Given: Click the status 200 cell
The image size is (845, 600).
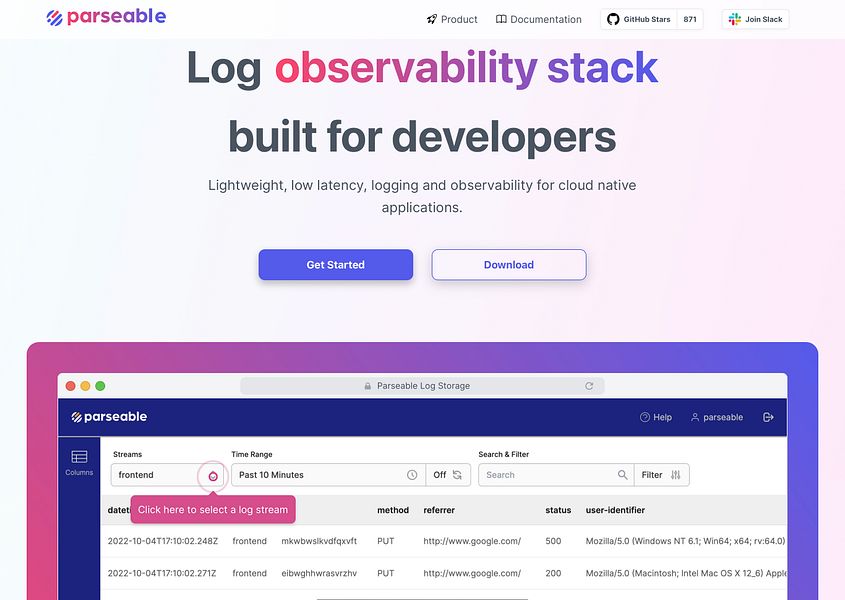Looking at the screenshot, I should 553,573.
